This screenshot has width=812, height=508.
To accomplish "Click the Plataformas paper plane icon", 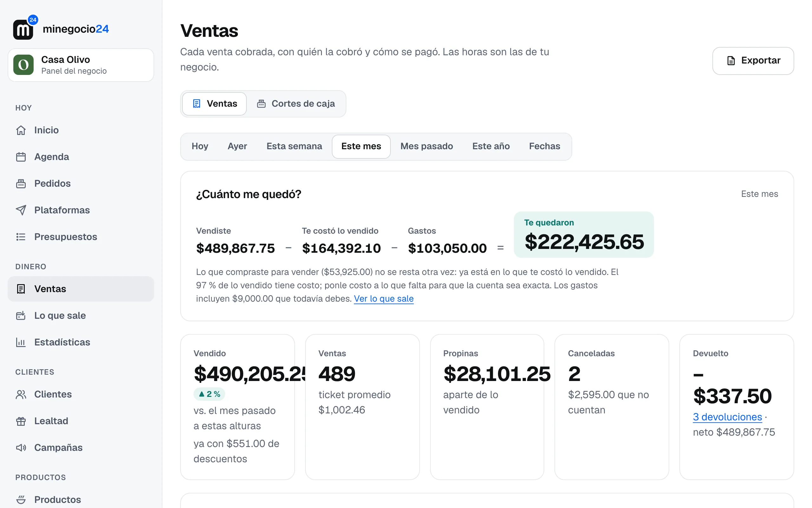I will click(21, 210).
